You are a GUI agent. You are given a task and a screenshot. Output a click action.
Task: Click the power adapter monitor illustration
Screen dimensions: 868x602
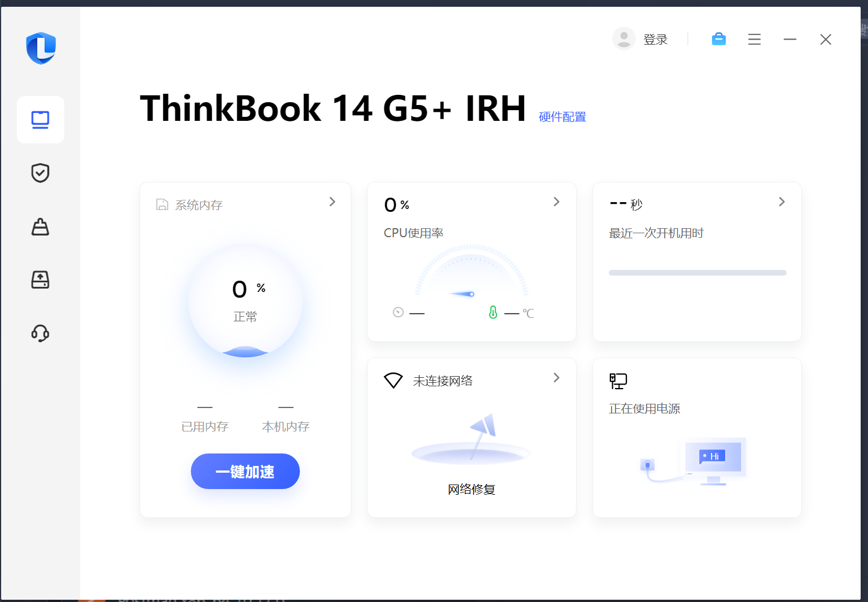click(x=693, y=461)
